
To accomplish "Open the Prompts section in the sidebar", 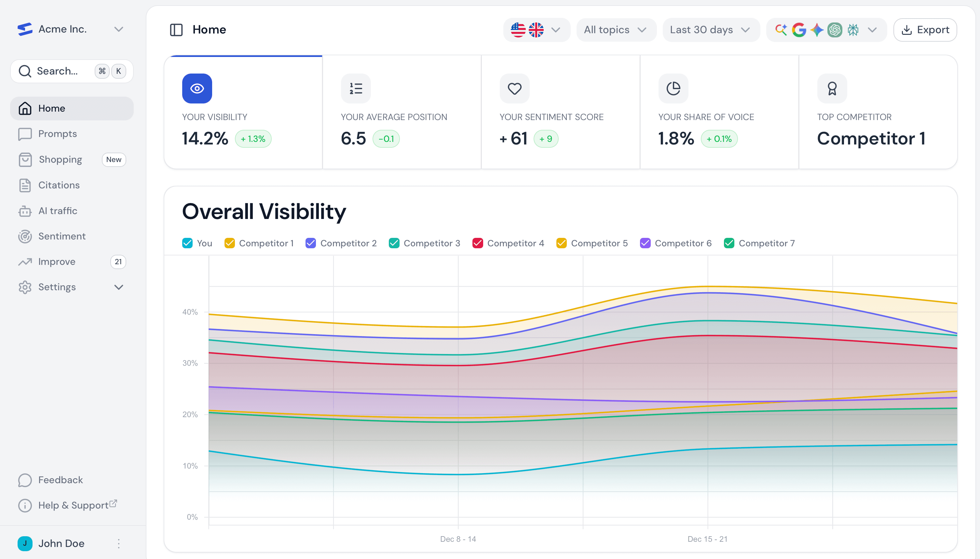I will [x=58, y=134].
